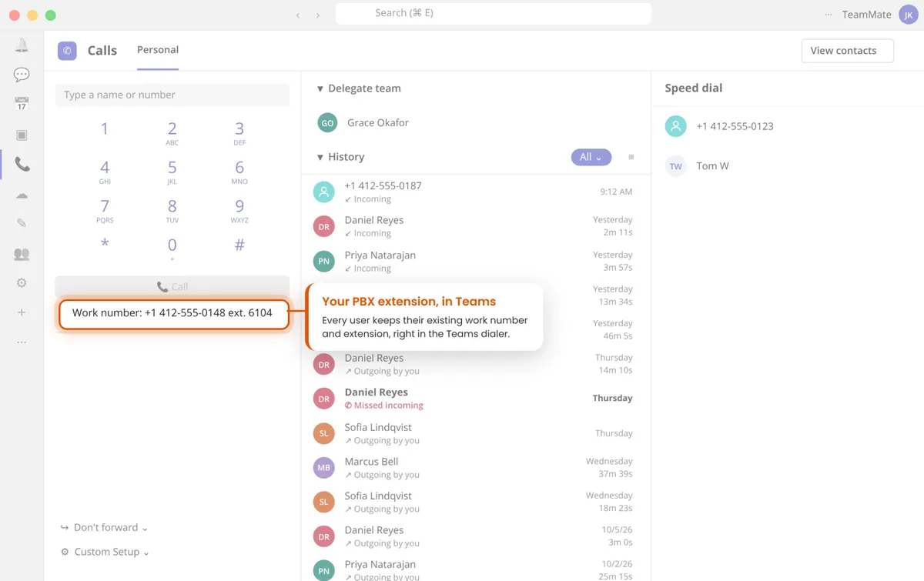The width and height of the screenshot is (924, 581).
Task: Dial 8 TUV on the keypad
Action: click(x=172, y=210)
